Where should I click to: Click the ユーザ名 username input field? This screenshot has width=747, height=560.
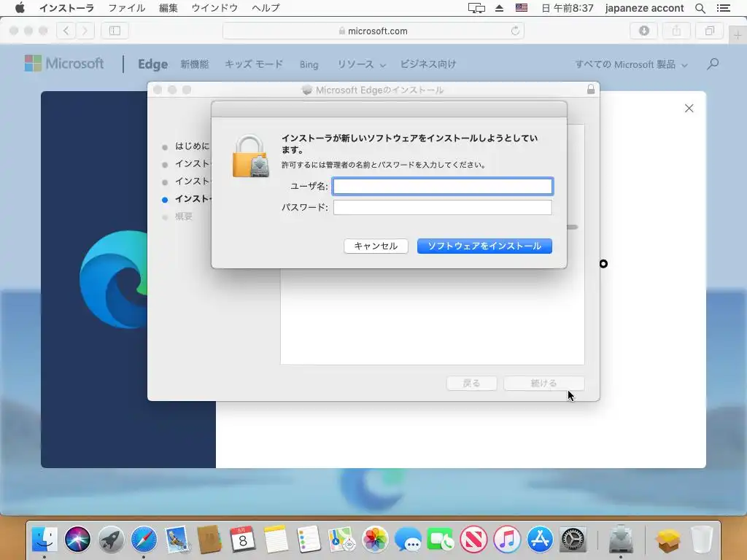point(443,186)
